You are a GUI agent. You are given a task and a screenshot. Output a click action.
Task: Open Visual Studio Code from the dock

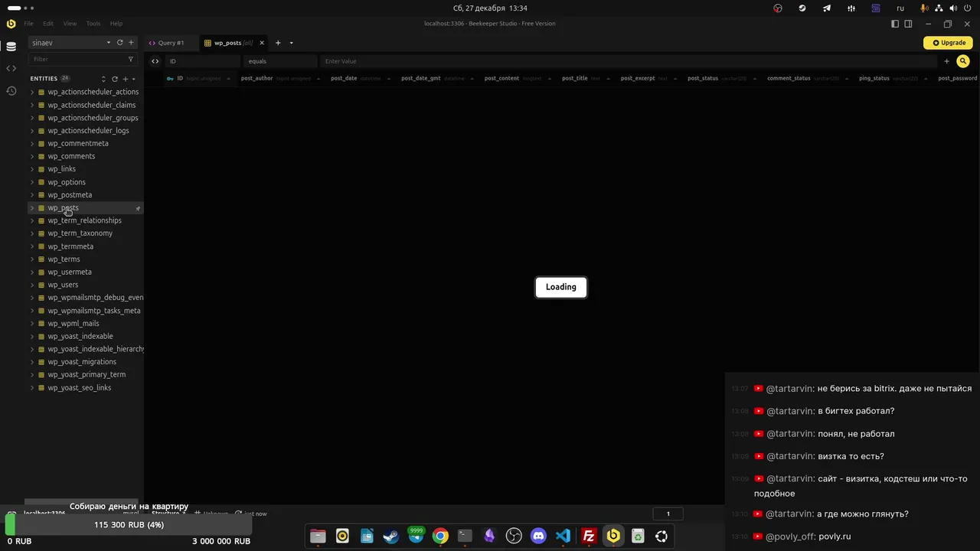563,536
